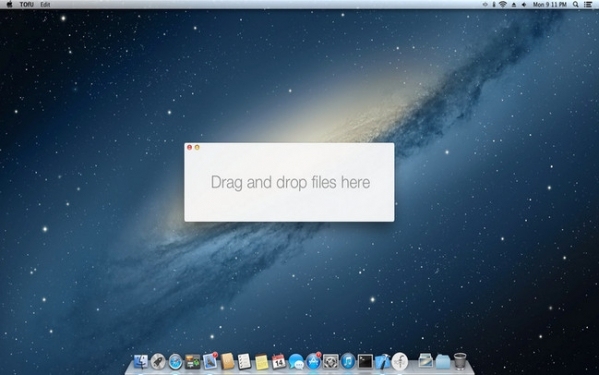
Task: Open System Preferences gear in dock
Action: point(330,362)
